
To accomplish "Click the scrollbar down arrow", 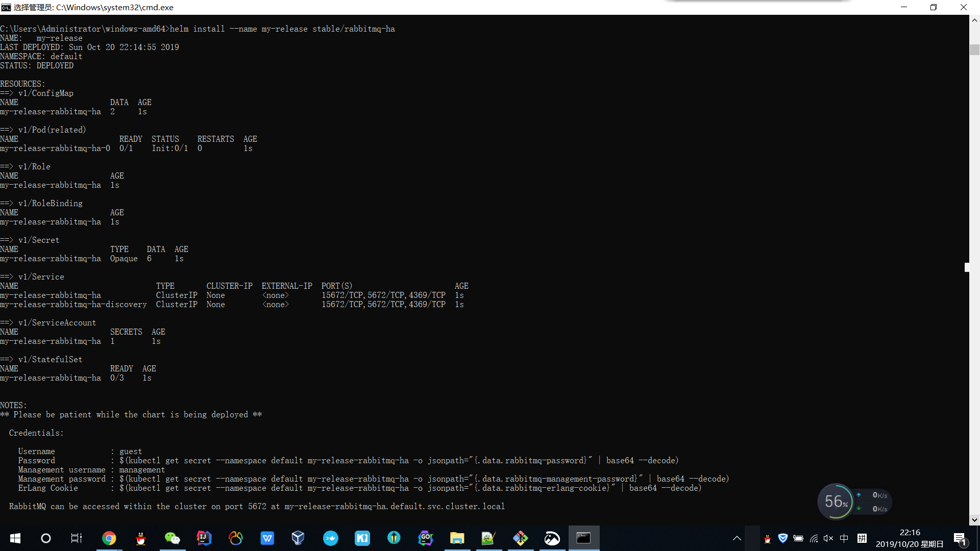I will tap(974, 520).
